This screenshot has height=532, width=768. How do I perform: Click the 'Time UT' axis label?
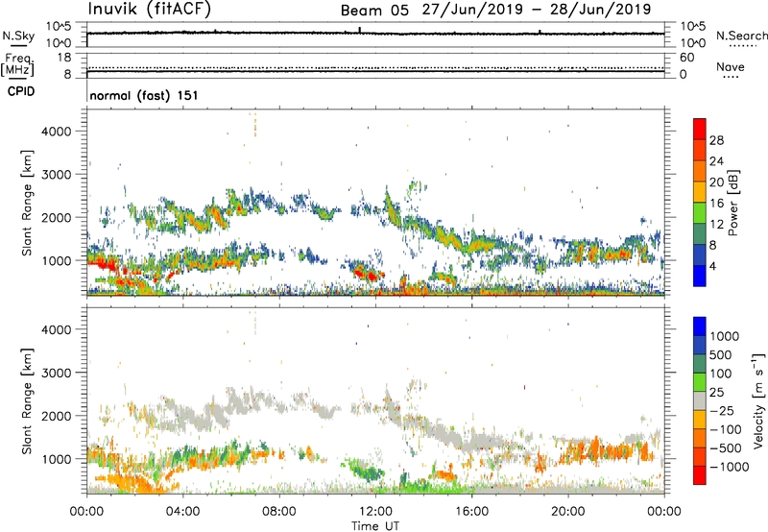(x=375, y=526)
